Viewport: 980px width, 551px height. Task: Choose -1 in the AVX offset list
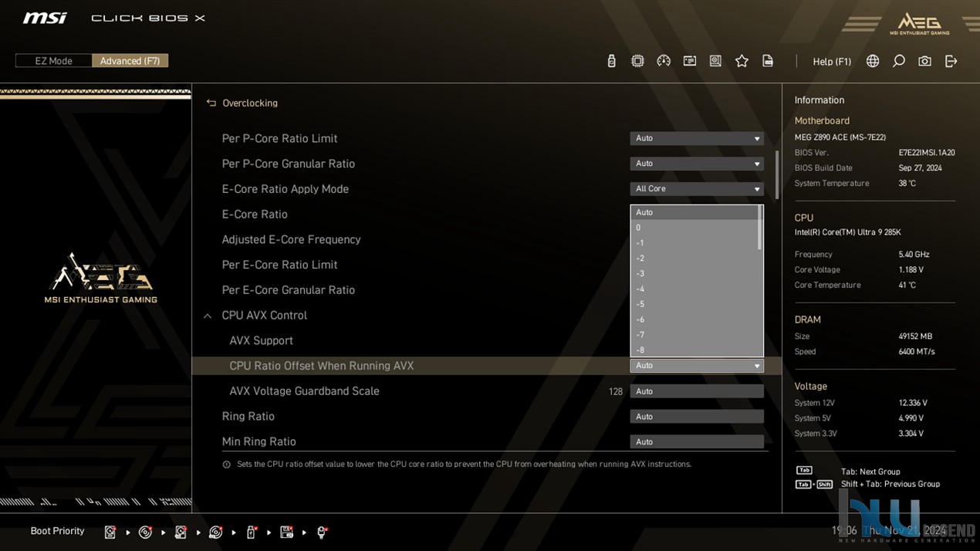tap(694, 243)
